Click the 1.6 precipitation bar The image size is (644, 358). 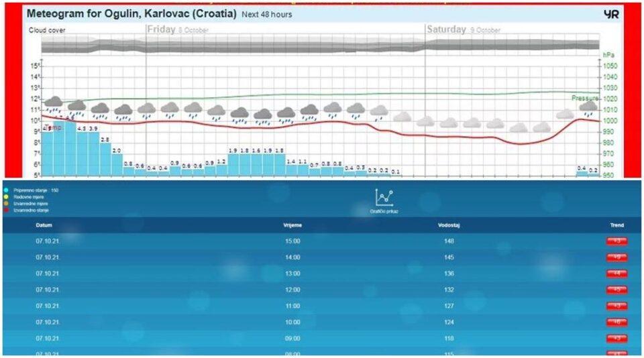256,165
